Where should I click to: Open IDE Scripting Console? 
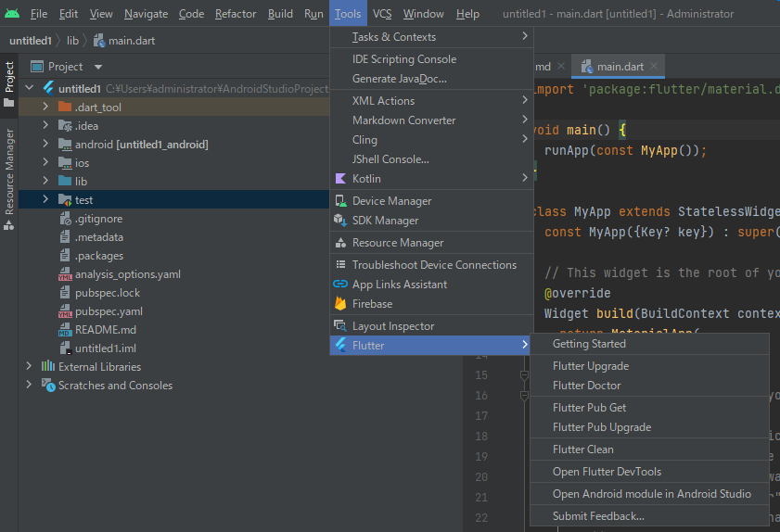432,59
